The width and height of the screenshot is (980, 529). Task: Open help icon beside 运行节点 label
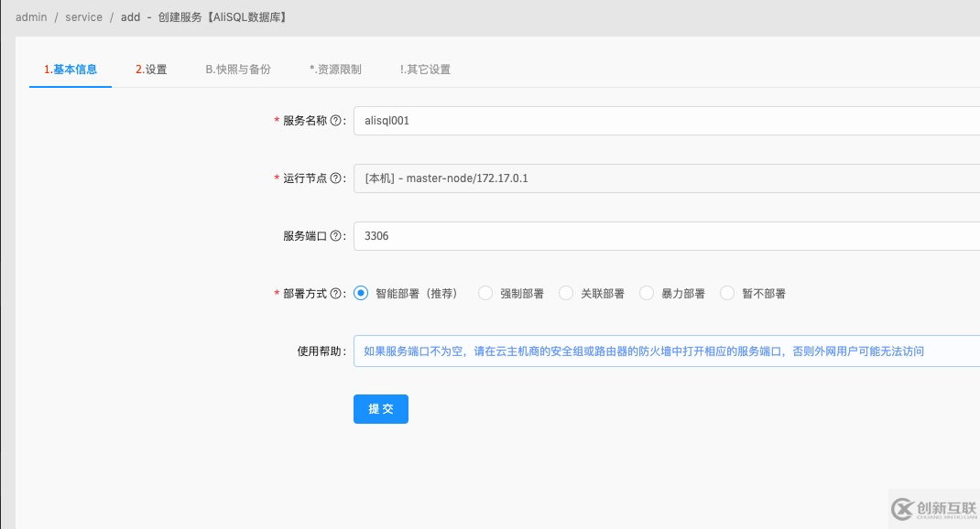[335, 178]
